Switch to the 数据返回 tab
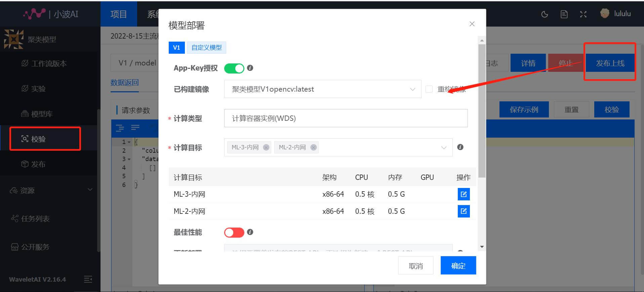Screen dimensions: 644x292 coord(125,83)
